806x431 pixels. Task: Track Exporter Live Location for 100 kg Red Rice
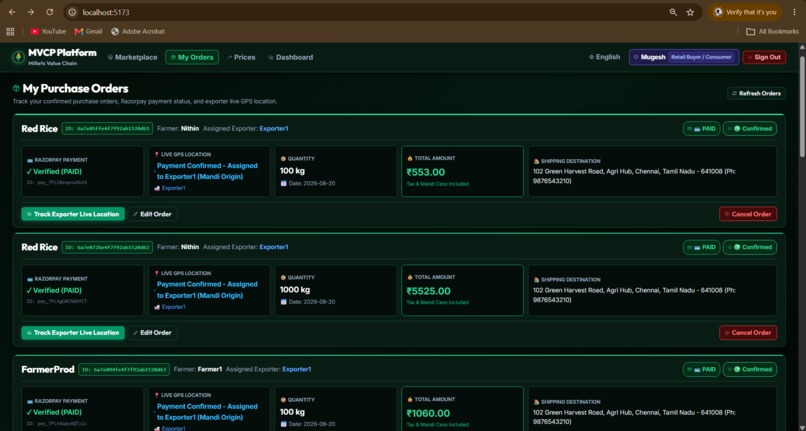click(73, 214)
